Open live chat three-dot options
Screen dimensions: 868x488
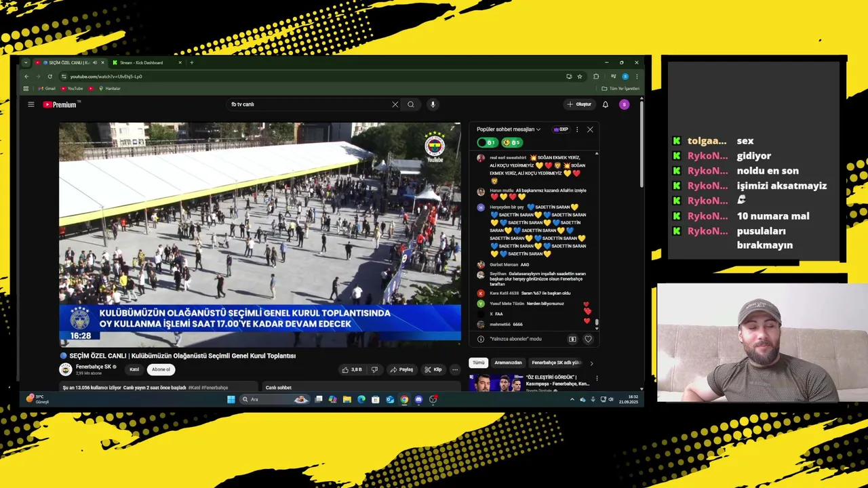577,129
